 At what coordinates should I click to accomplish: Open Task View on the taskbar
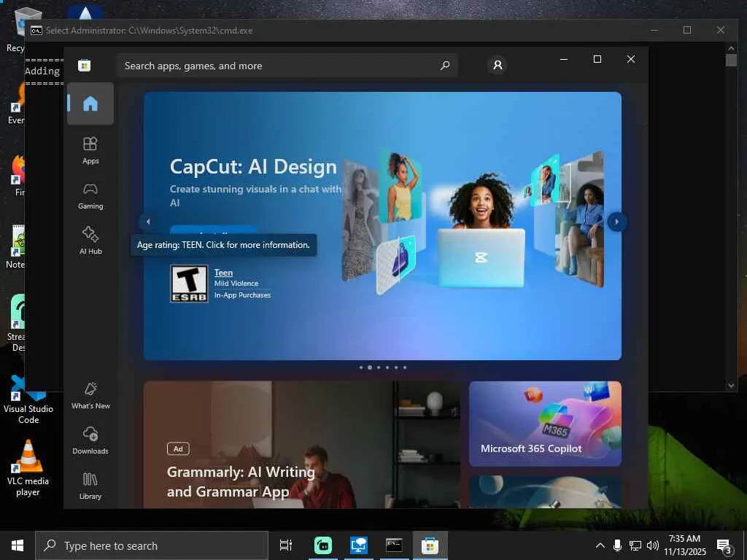(285, 545)
